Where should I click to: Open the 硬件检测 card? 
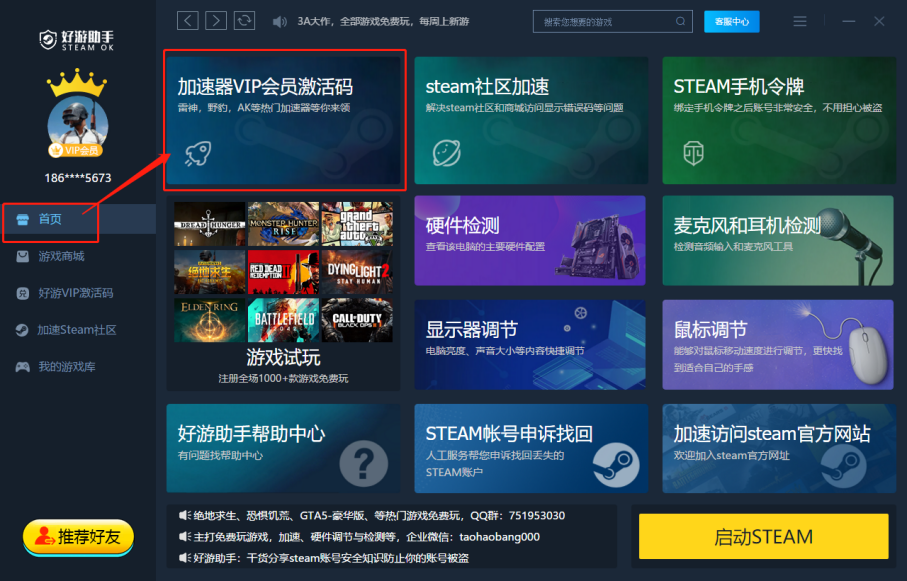[530, 240]
